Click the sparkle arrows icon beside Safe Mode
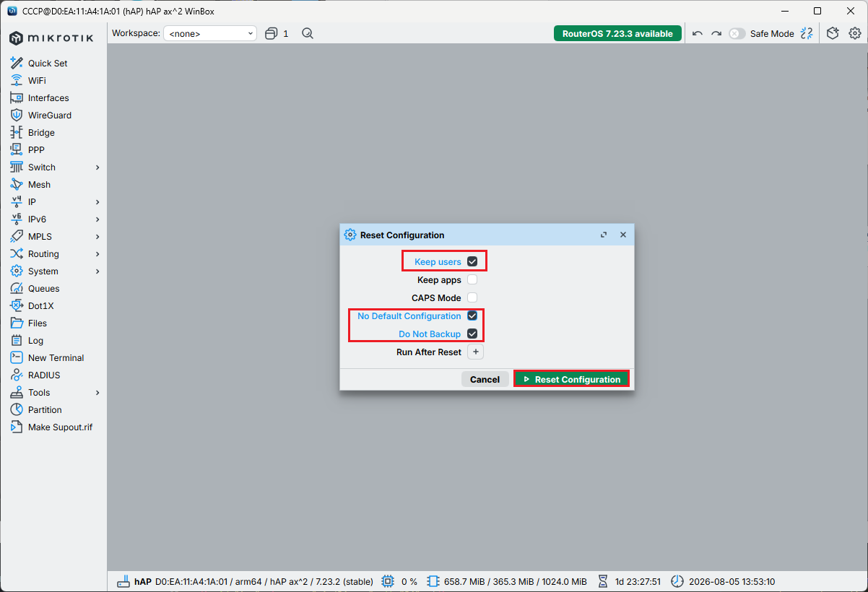Viewport: 868px width, 592px height. pyautogui.click(x=807, y=34)
